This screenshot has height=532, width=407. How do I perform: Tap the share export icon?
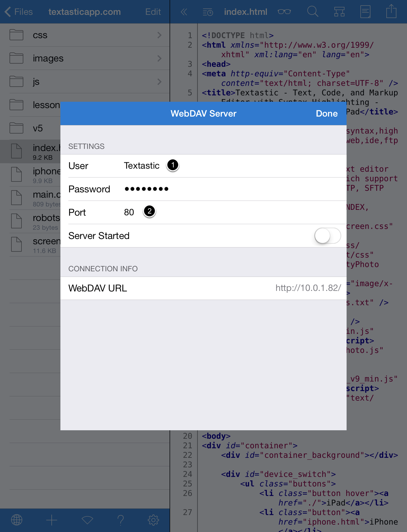[391, 11]
